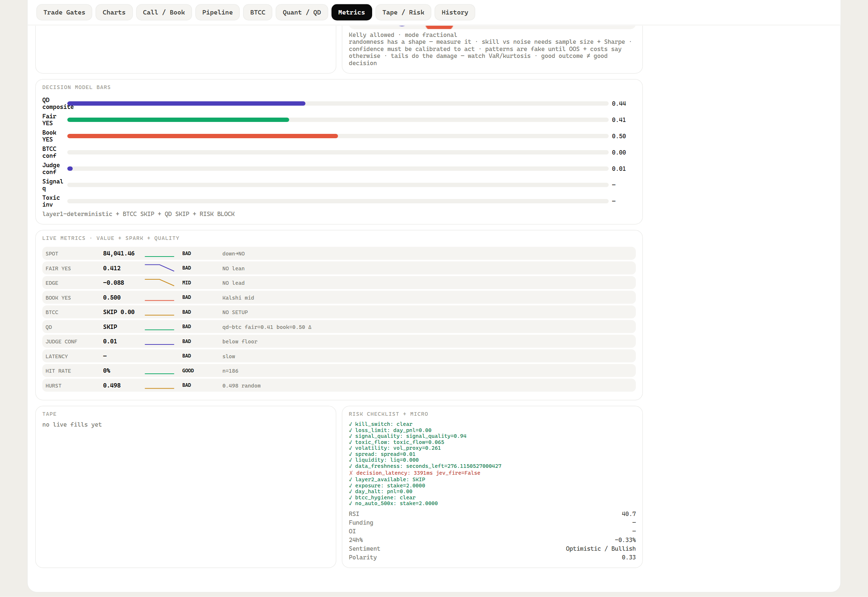Viewport: 868px width, 597px height.
Task: Click the Book YES red bar
Action: point(203,136)
